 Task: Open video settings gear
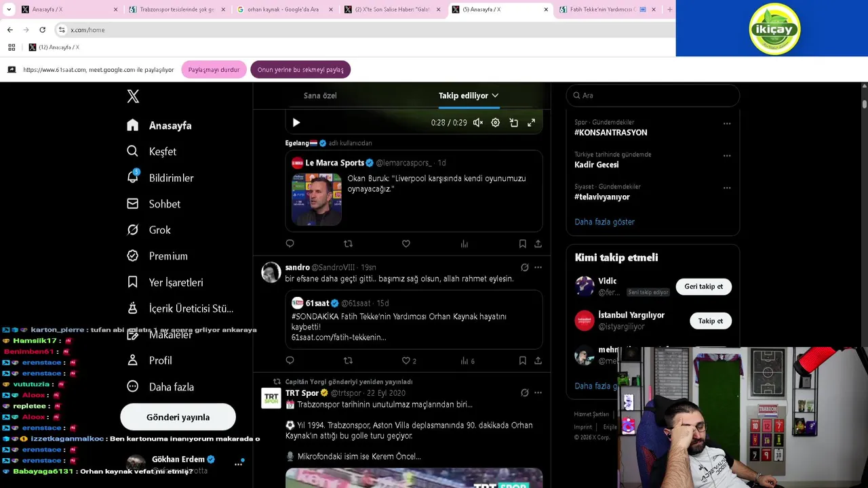coord(496,123)
